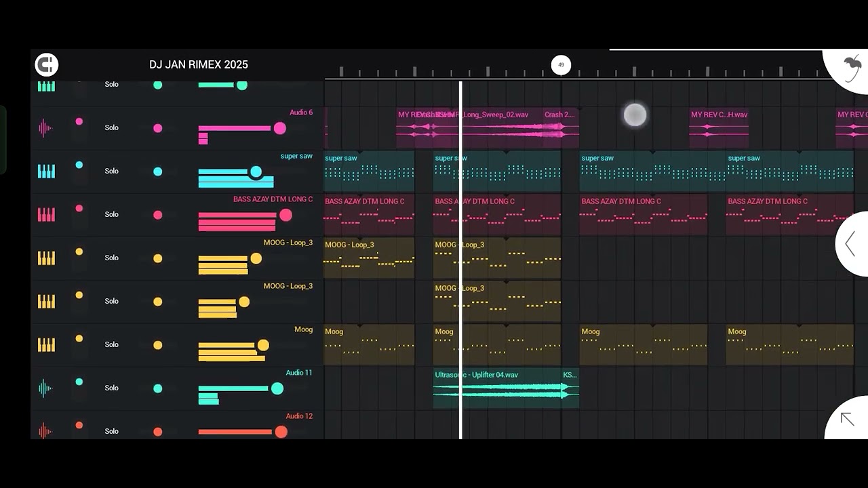The height and width of the screenshot is (488, 868).
Task: Set the Moog track volume slider handle
Action: pos(263,345)
